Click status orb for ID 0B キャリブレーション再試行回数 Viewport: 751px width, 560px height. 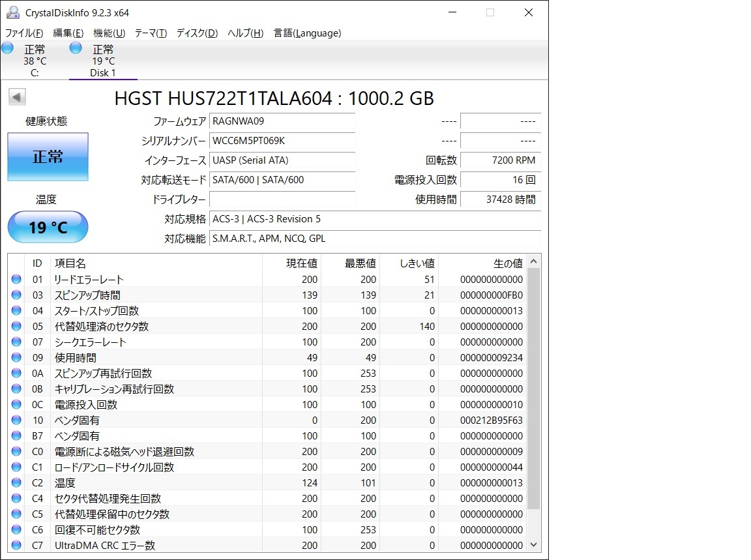16,389
